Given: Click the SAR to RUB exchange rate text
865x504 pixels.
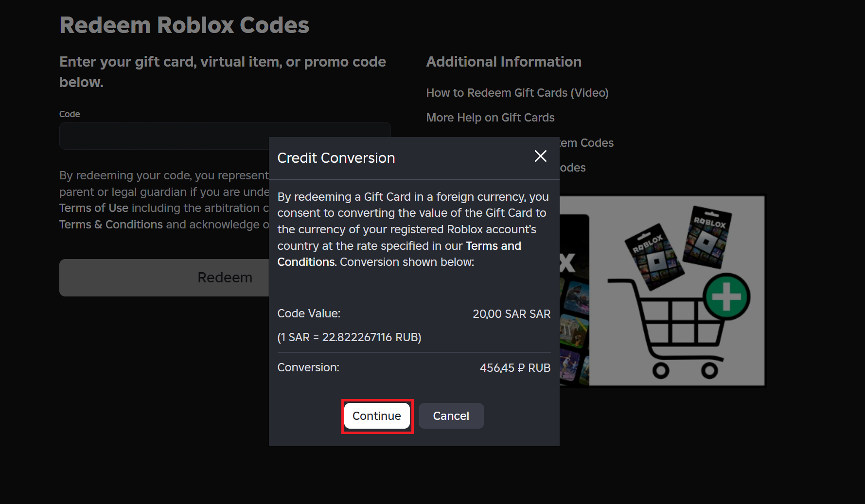Looking at the screenshot, I should [349, 337].
